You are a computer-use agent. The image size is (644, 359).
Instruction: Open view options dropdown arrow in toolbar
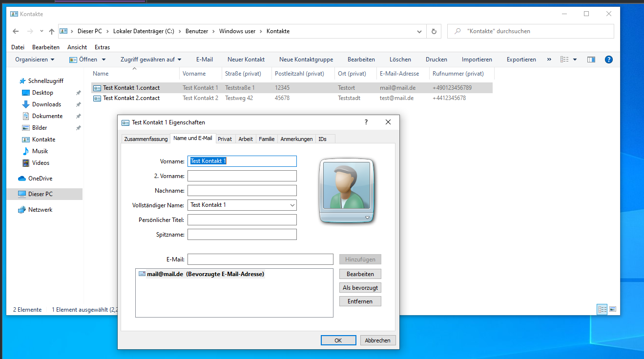(x=575, y=60)
